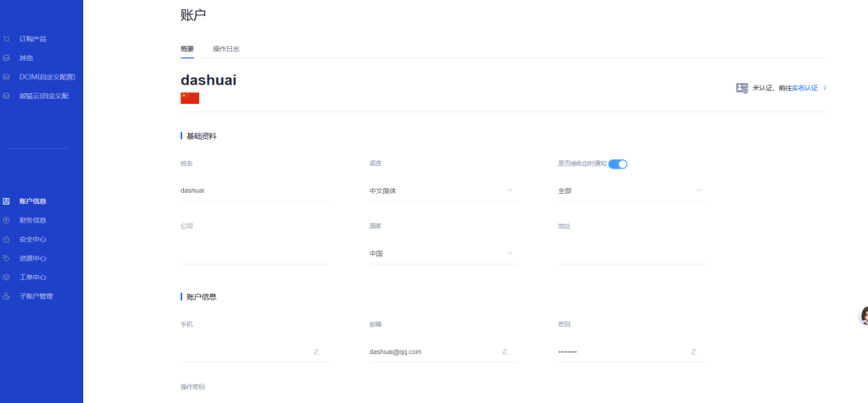Switch to the 概要 tab
This screenshot has height=403, width=868.
(187, 48)
